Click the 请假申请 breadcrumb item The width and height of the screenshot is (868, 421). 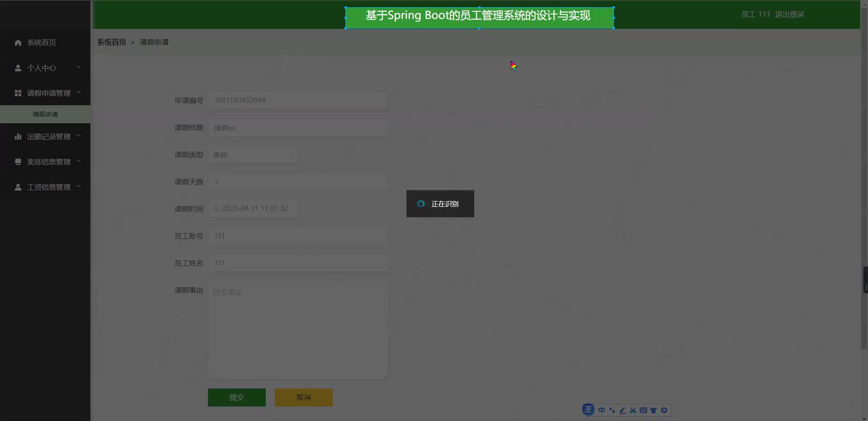[154, 42]
